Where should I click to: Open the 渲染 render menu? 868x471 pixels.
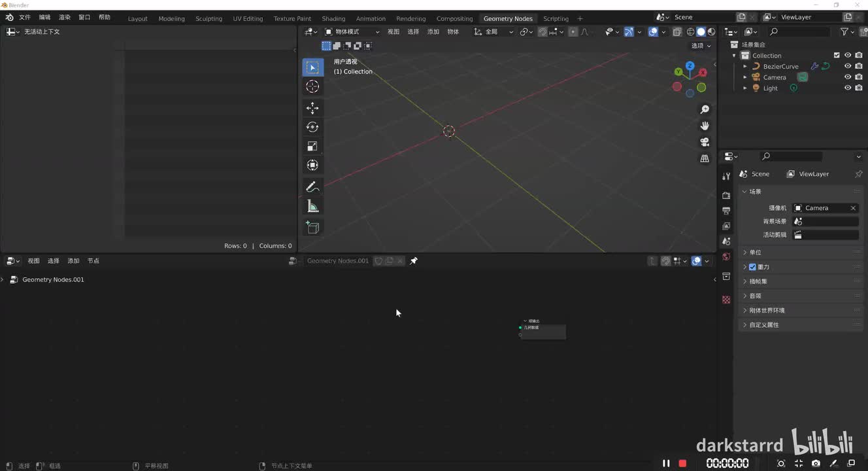click(65, 17)
